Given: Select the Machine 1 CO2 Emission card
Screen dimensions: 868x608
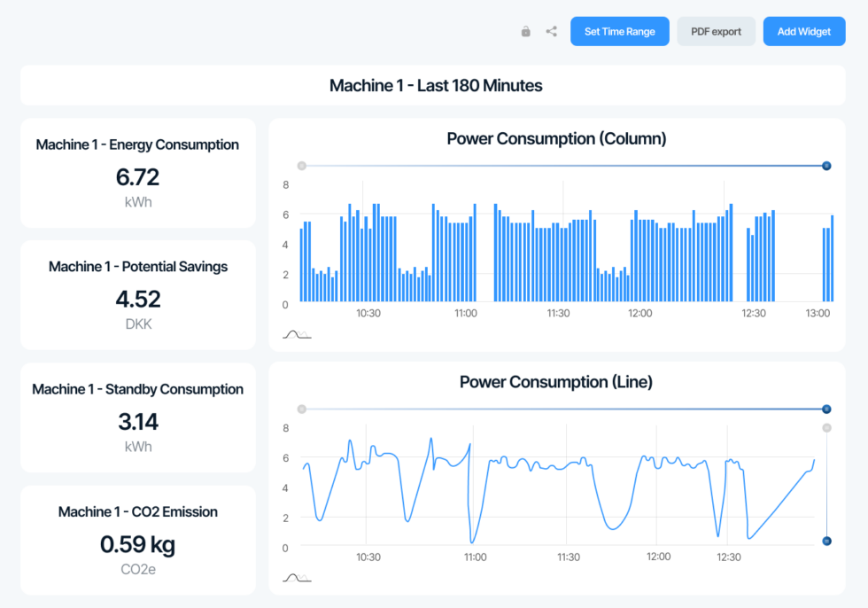Looking at the screenshot, I should tap(137, 539).
